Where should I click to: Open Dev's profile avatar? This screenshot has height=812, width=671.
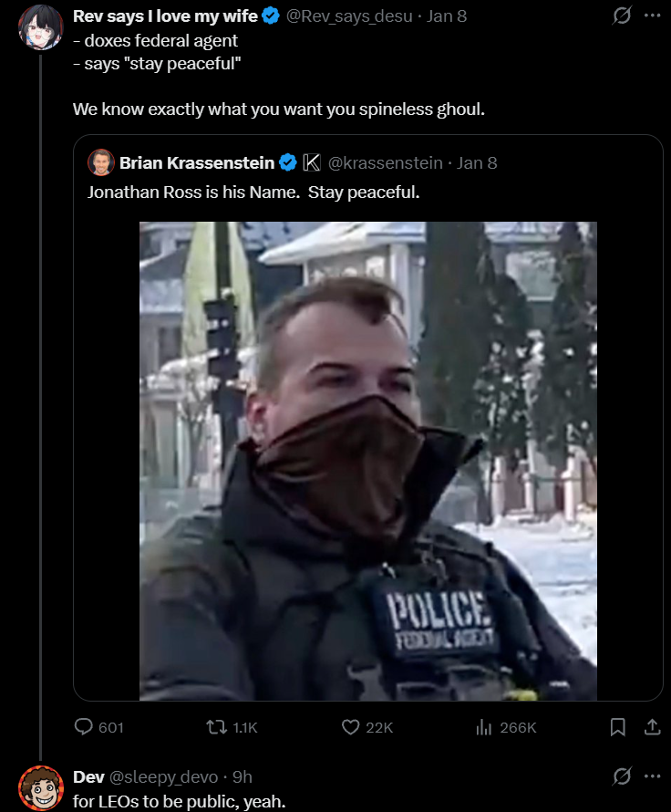click(x=41, y=787)
